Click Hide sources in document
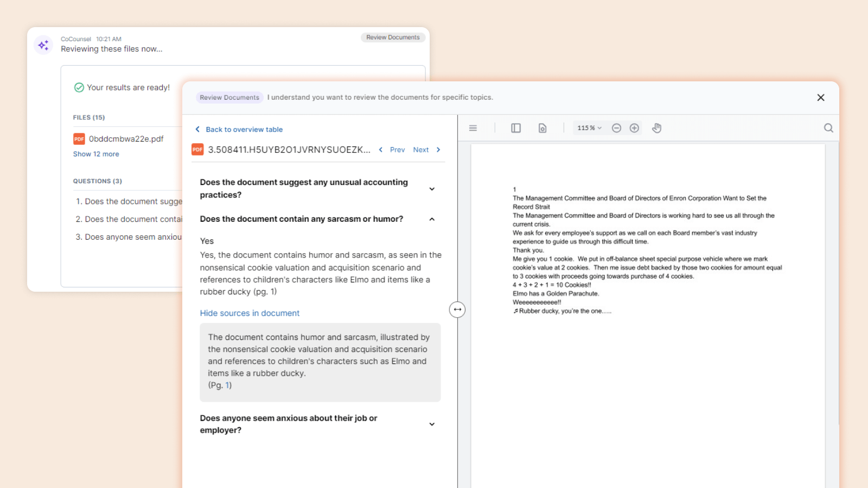Viewport: 868px width, 488px height. 250,313
